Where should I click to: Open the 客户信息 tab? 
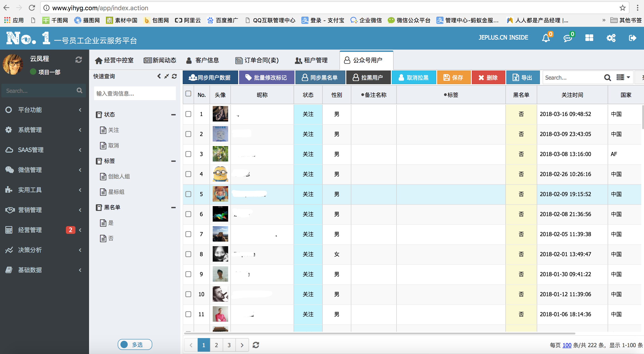click(203, 60)
